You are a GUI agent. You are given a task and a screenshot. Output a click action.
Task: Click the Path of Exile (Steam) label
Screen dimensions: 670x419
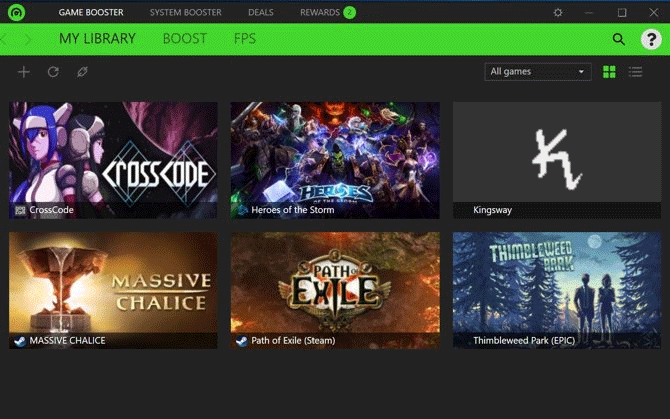(x=293, y=340)
